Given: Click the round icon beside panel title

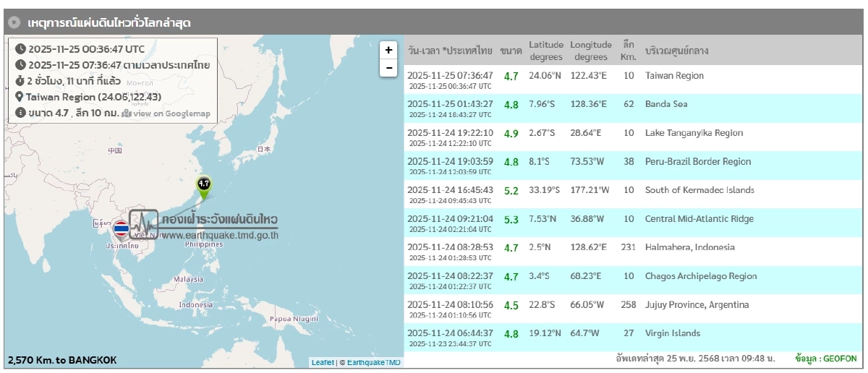Looking at the screenshot, I should coord(13,22).
